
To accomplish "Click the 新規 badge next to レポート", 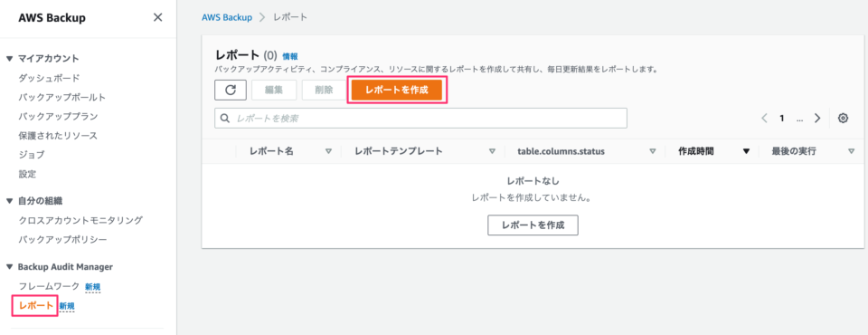I will [67, 306].
